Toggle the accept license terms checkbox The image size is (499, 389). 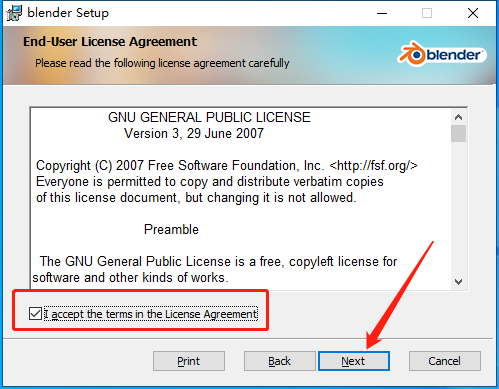tap(35, 314)
